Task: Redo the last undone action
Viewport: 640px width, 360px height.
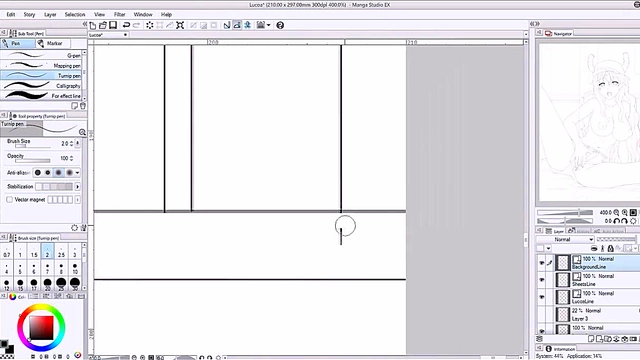Action: [137, 25]
